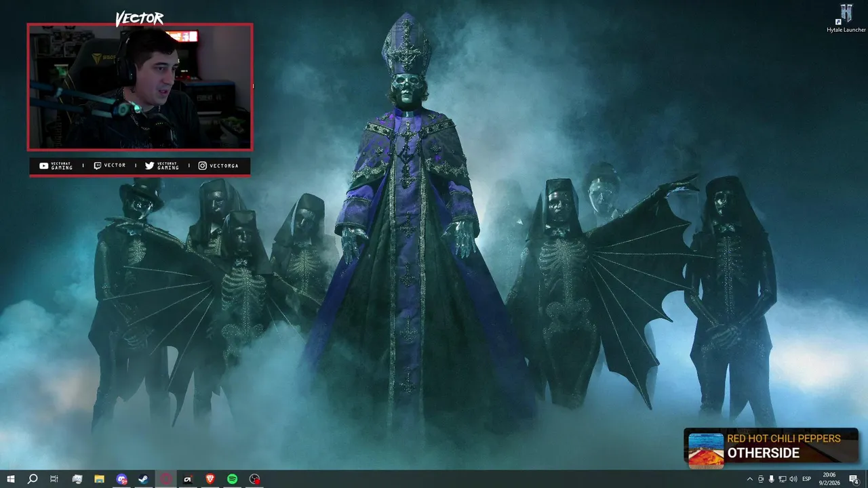Open the network status tray icon
868x488 pixels.
click(x=783, y=479)
